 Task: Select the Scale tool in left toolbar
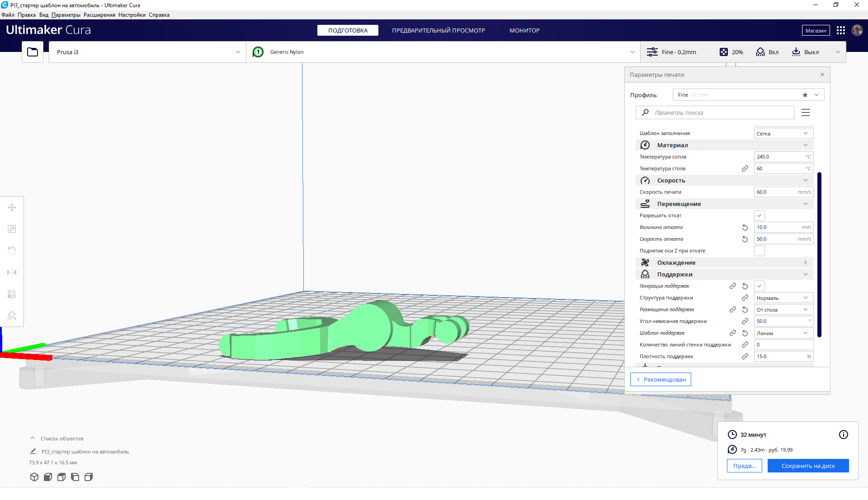12,229
